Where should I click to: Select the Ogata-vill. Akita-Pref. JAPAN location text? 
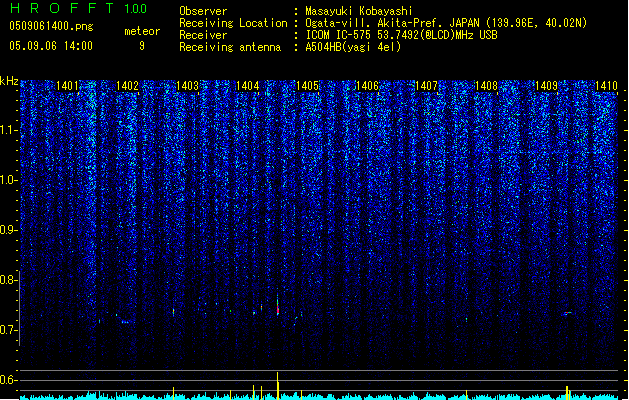coord(446,23)
